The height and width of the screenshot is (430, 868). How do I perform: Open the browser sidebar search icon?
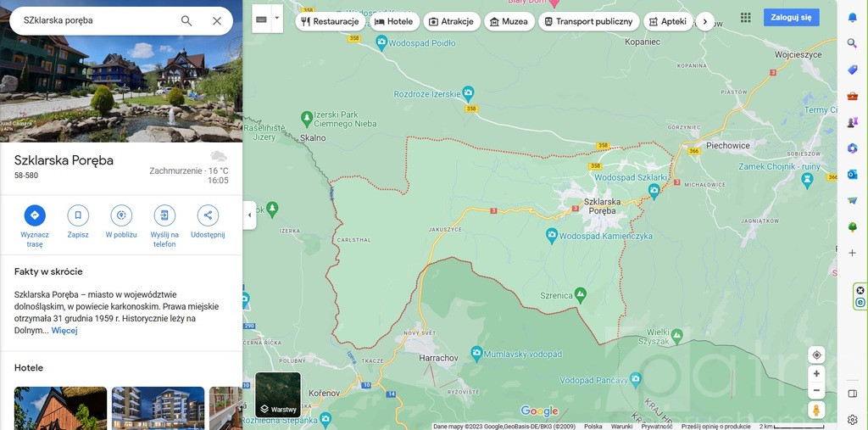tap(853, 43)
